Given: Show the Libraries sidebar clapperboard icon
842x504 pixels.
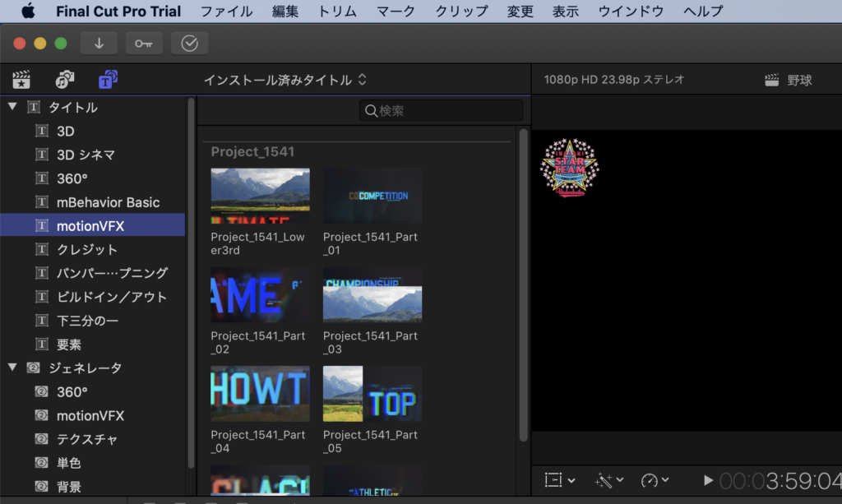Looking at the screenshot, I should pyautogui.click(x=21, y=80).
